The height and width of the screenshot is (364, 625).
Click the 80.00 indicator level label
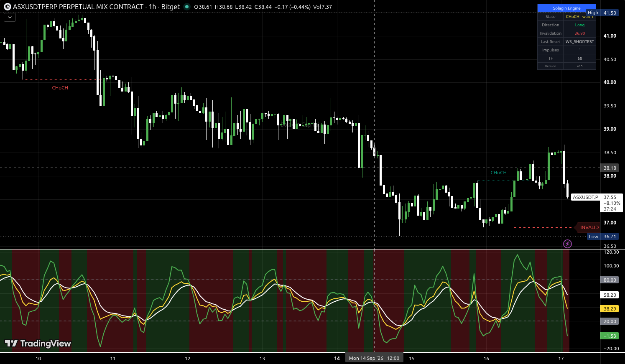click(610, 280)
